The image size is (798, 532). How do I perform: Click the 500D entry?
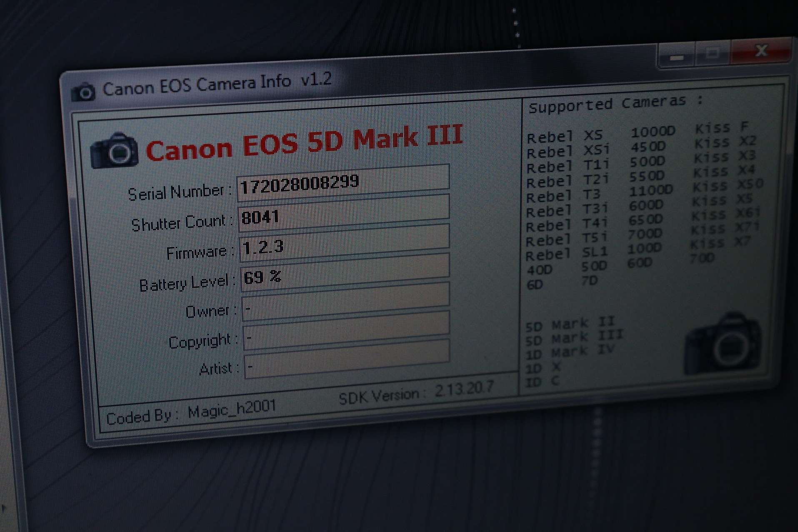coord(647,161)
